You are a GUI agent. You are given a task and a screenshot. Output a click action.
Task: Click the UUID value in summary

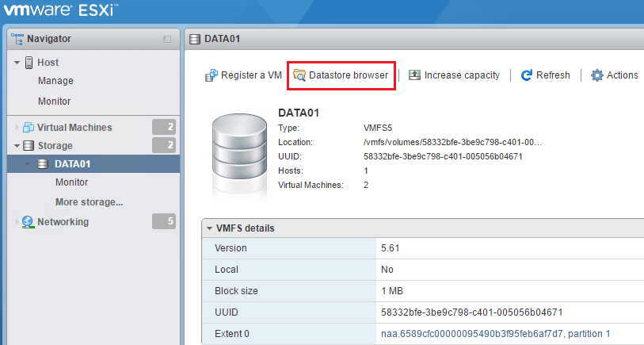[443, 157]
